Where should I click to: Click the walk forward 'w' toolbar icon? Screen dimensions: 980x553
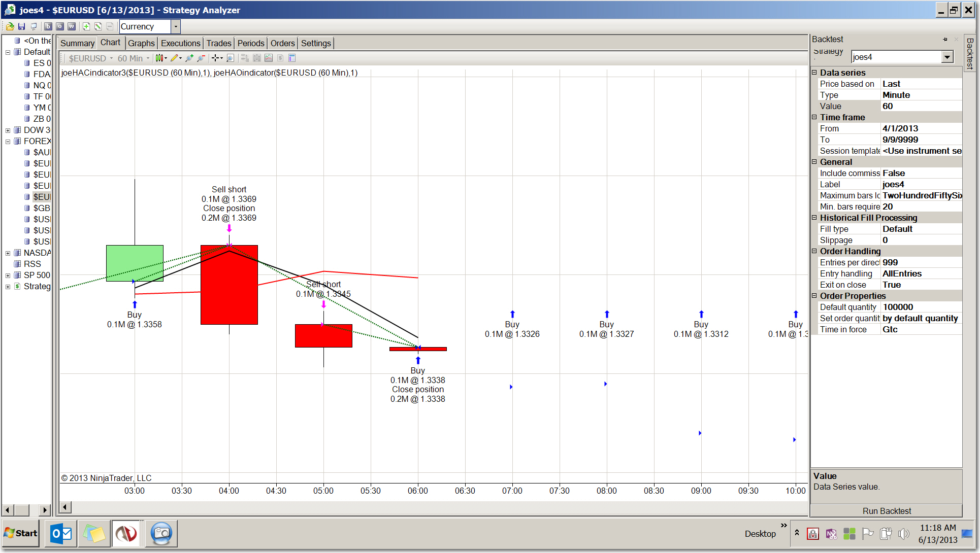coord(72,26)
